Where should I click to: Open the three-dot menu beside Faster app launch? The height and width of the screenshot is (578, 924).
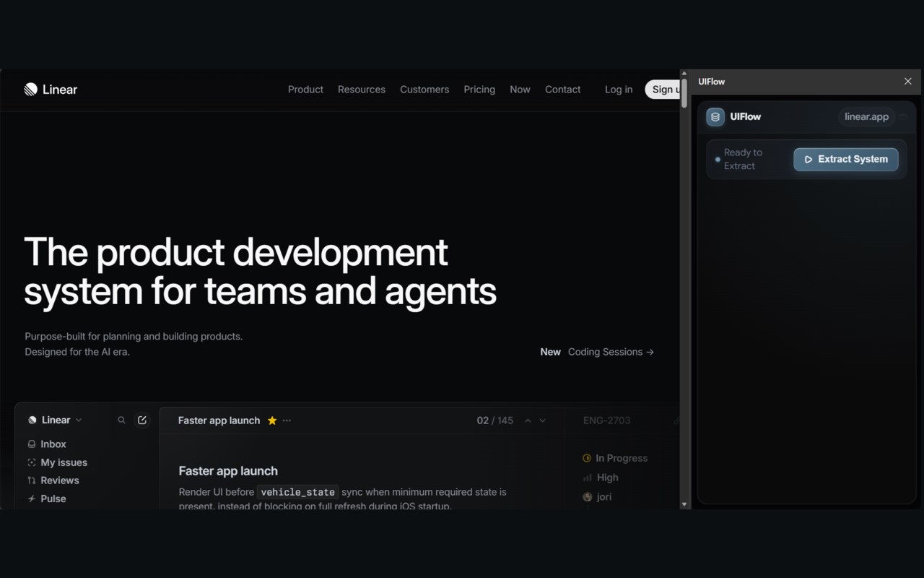click(x=287, y=420)
